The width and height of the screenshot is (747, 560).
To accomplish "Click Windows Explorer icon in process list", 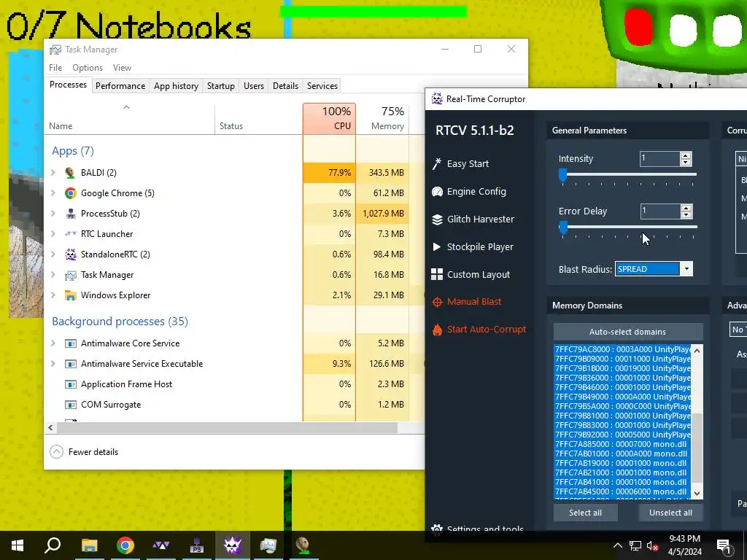I will pyautogui.click(x=71, y=295).
